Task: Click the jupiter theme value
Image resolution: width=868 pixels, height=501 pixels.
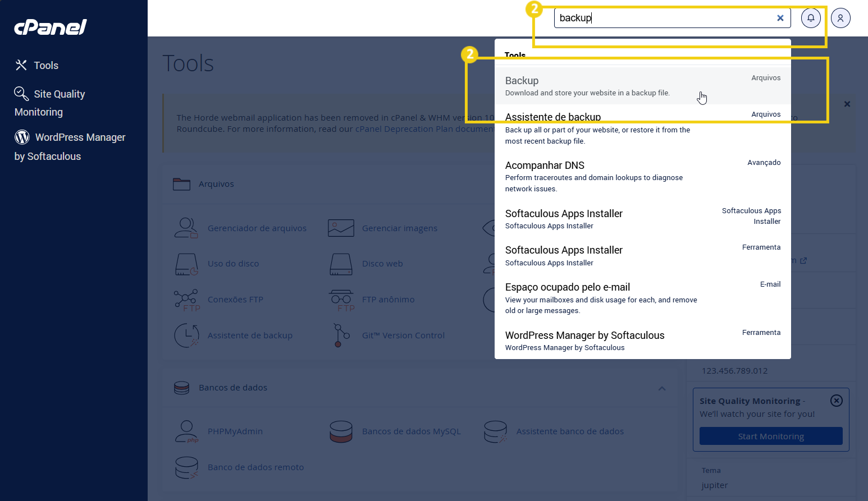Action: click(714, 485)
